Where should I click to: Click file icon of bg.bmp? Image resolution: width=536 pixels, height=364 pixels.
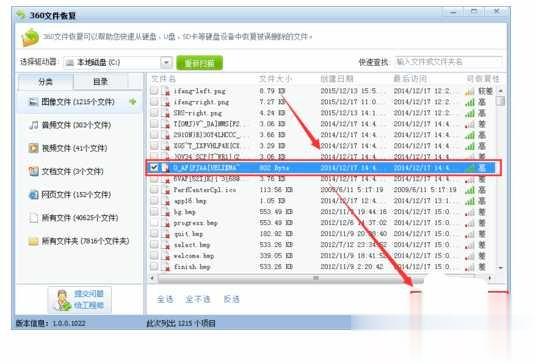[x=166, y=212]
